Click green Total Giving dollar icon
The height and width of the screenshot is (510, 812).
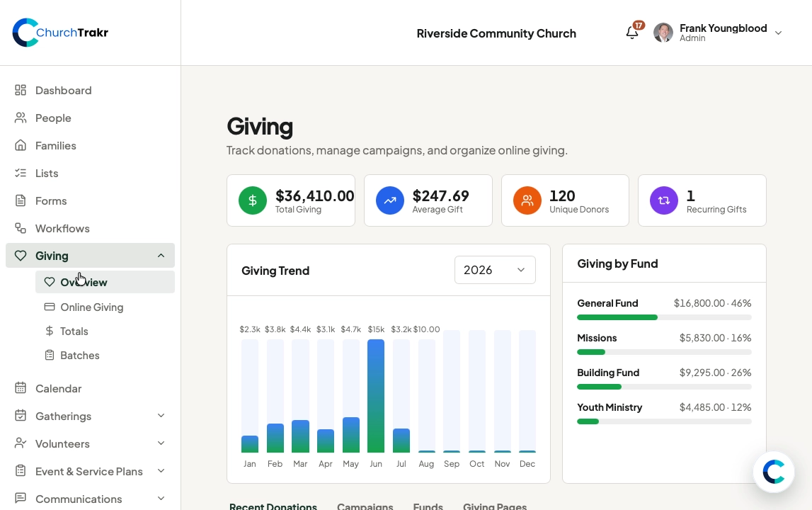(253, 200)
